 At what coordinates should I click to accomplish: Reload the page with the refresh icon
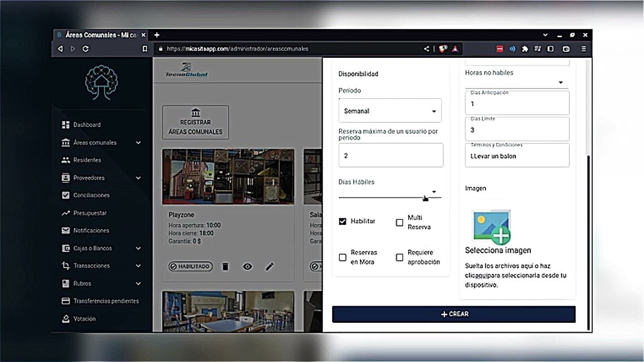coord(86,49)
